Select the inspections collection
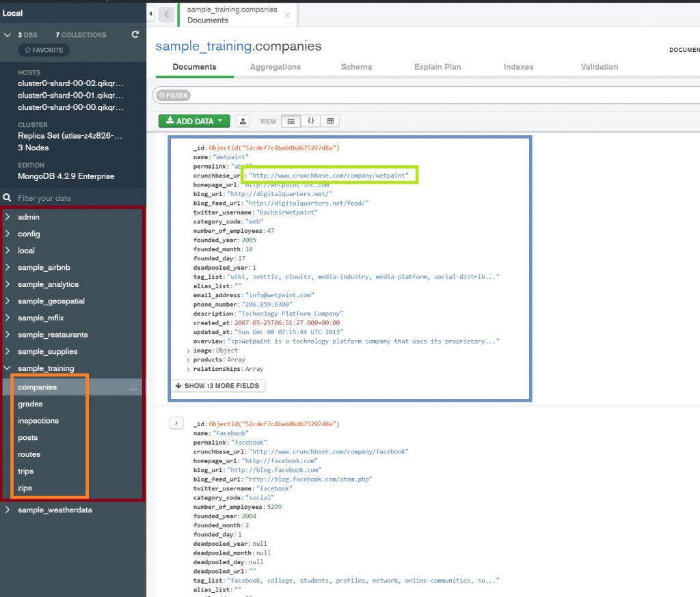 click(38, 421)
